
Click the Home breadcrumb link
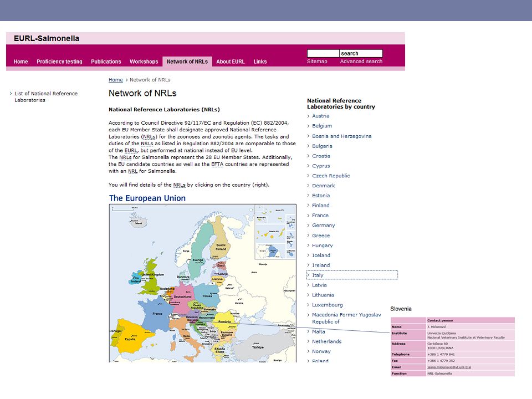click(x=116, y=80)
